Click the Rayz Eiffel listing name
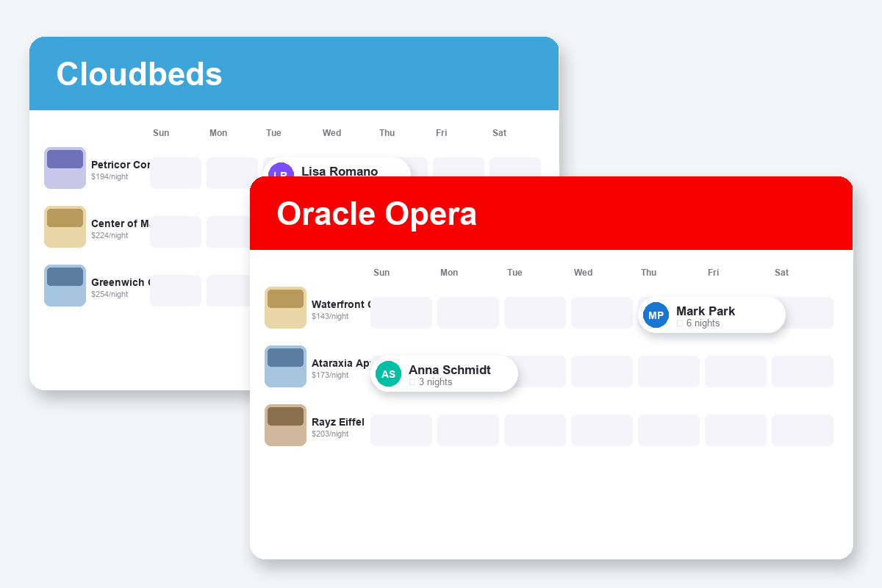This screenshot has height=588, width=882. pyautogui.click(x=338, y=422)
